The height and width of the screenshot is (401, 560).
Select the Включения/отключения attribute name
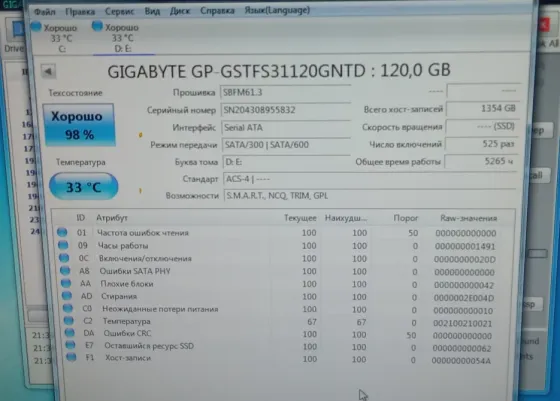pyautogui.click(x=145, y=258)
